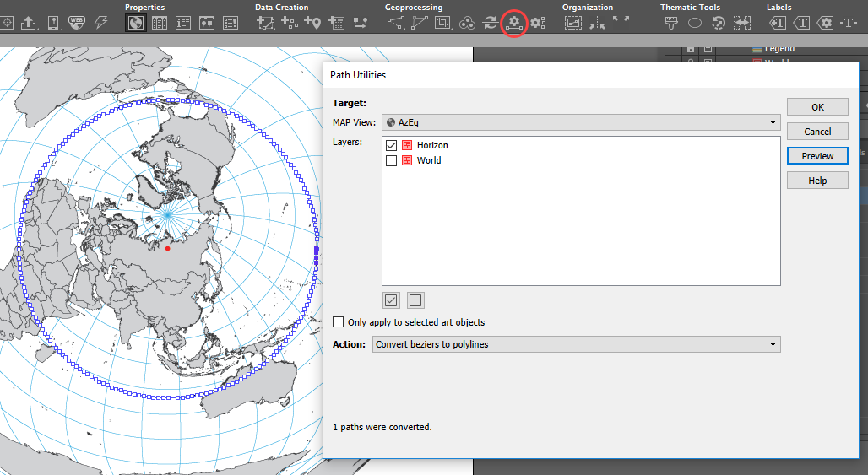
Task: Open the attributes table icon under Properties
Action: click(160, 23)
